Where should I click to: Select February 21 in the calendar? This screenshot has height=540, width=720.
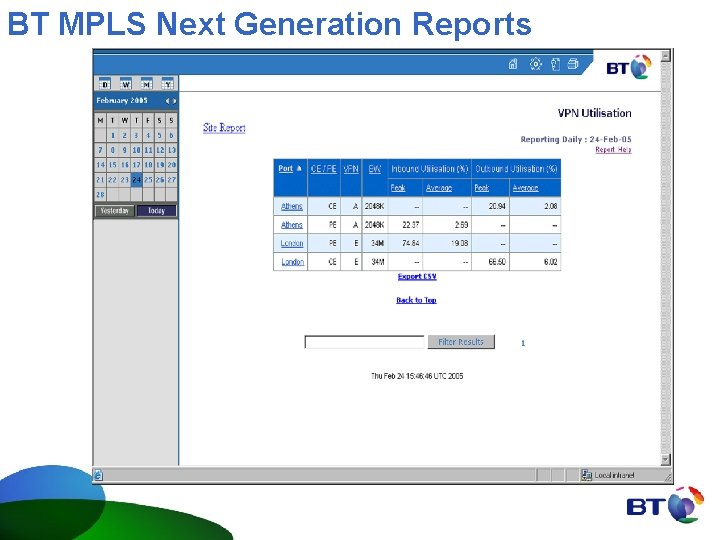tap(101, 180)
